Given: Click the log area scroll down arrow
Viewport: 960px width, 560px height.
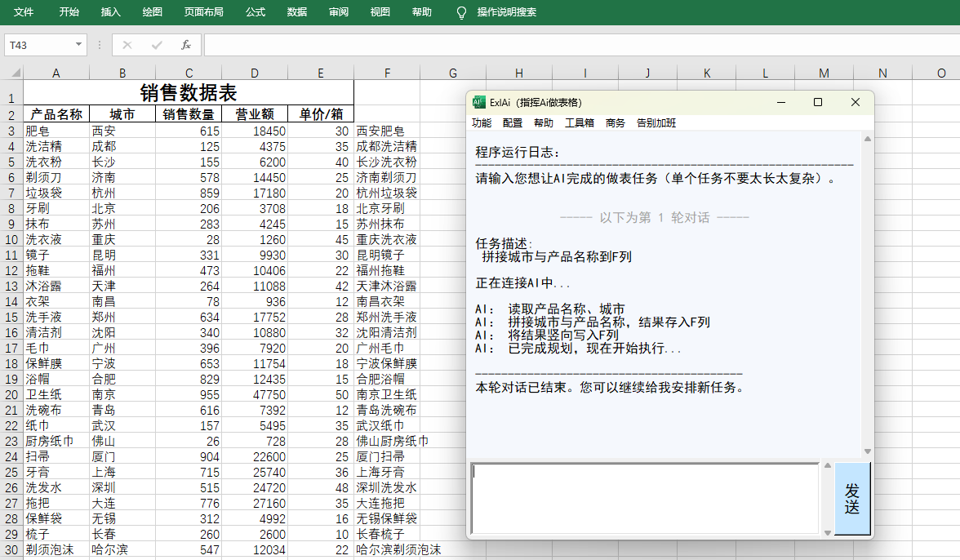Looking at the screenshot, I should (x=868, y=451).
